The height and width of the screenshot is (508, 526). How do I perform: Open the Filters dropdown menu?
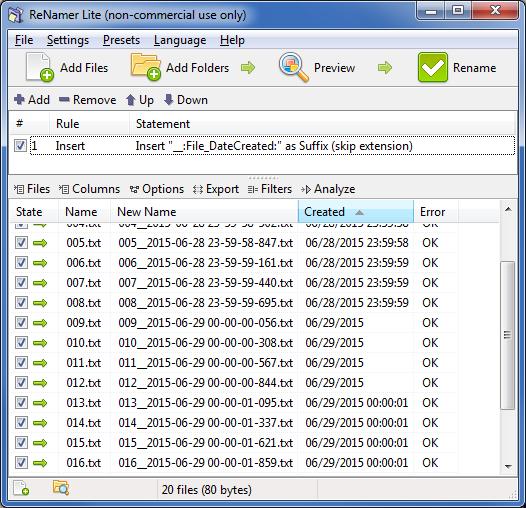click(x=270, y=189)
